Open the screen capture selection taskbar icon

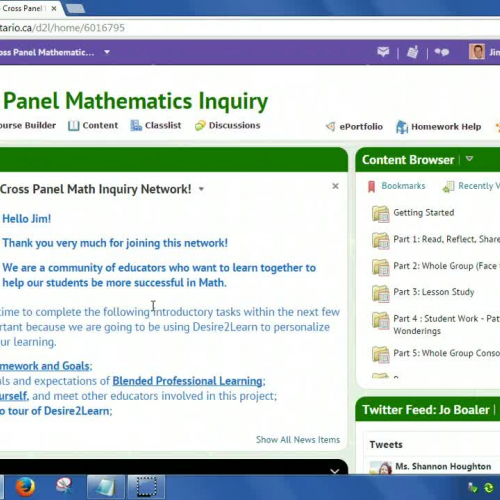tap(146, 487)
